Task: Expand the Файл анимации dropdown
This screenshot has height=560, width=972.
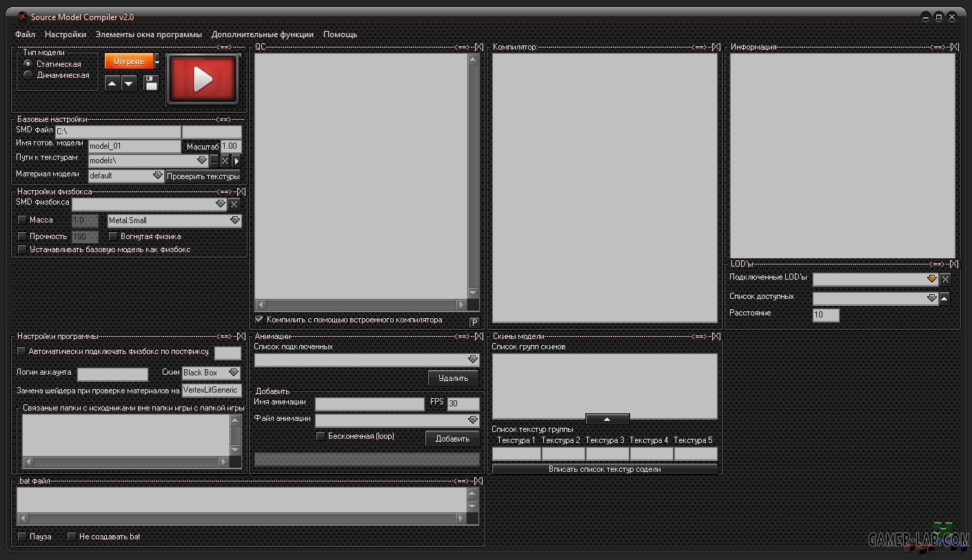Action: pos(397,419)
